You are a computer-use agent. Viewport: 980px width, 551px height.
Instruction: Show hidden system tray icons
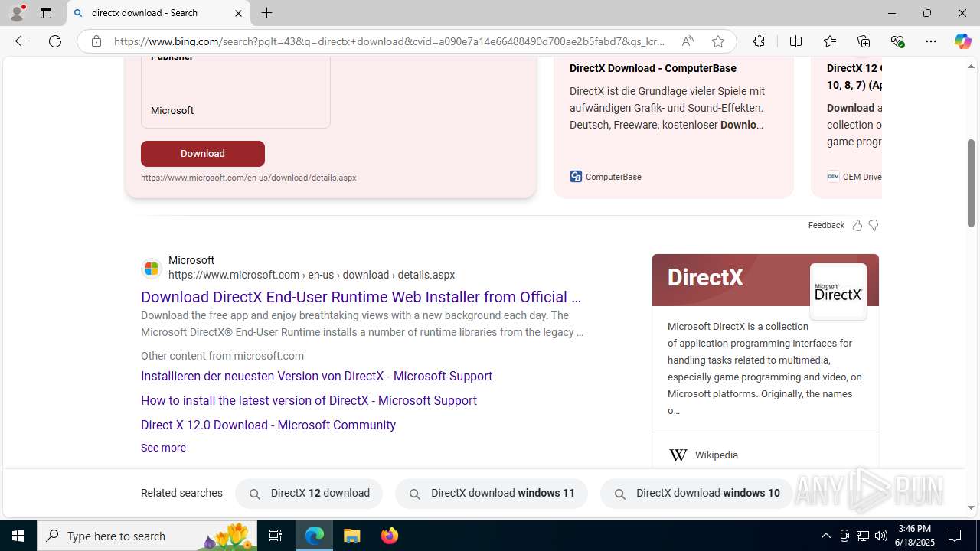(825, 536)
